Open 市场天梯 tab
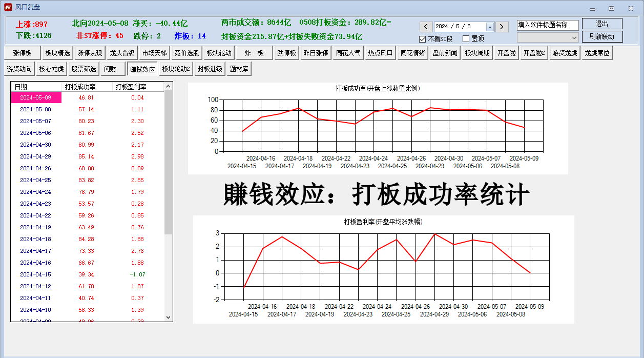This screenshot has width=644, height=358. [154, 53]
